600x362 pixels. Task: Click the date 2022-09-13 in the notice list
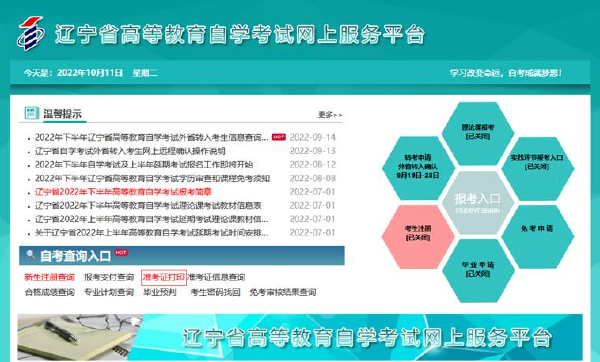pyautogui.click(x=313, y=151)
